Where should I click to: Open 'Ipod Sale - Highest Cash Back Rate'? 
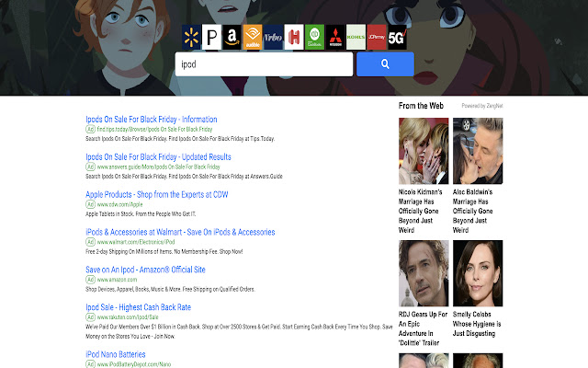point(138,307)
